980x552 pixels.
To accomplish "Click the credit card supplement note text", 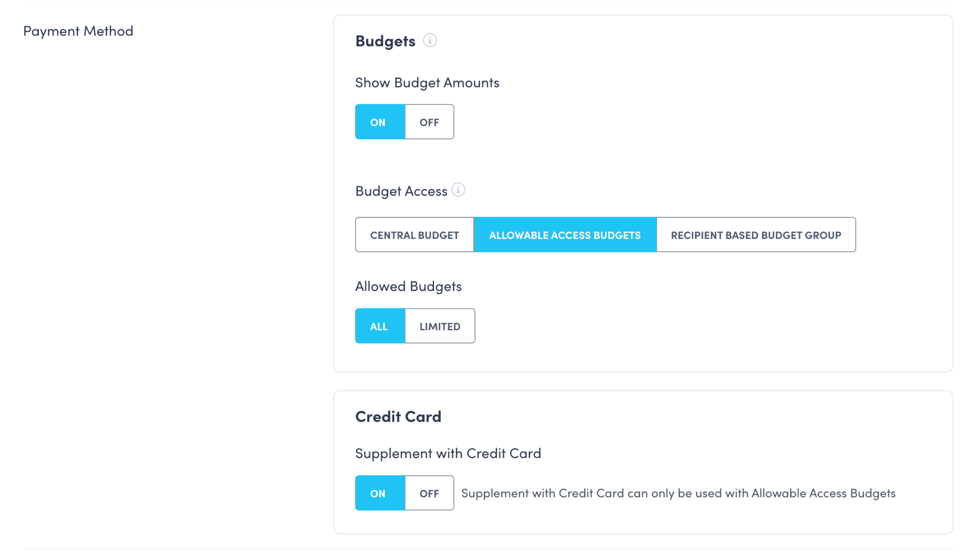I will tap(678, 493).
